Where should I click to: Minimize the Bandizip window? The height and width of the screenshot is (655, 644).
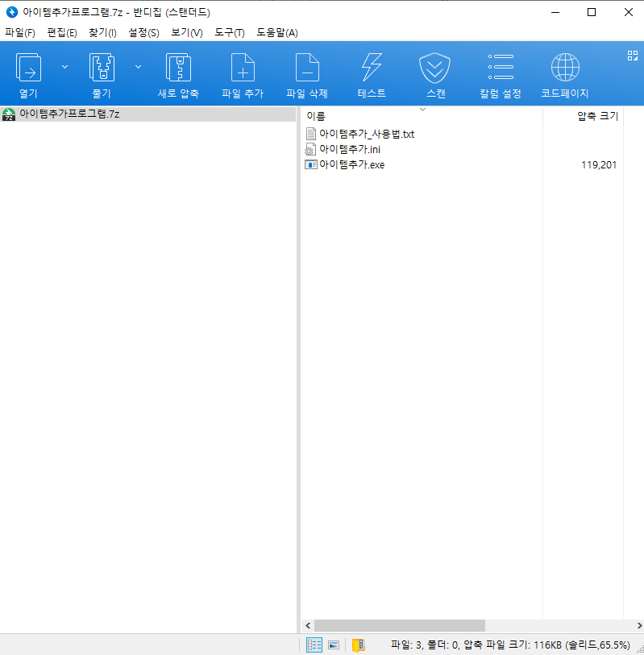[x=555, y=13]
